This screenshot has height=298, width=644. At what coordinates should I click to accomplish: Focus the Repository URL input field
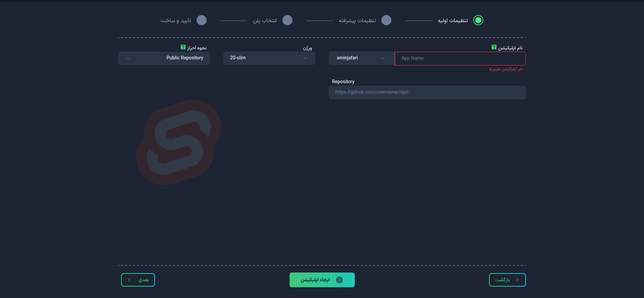pos(427,92)
